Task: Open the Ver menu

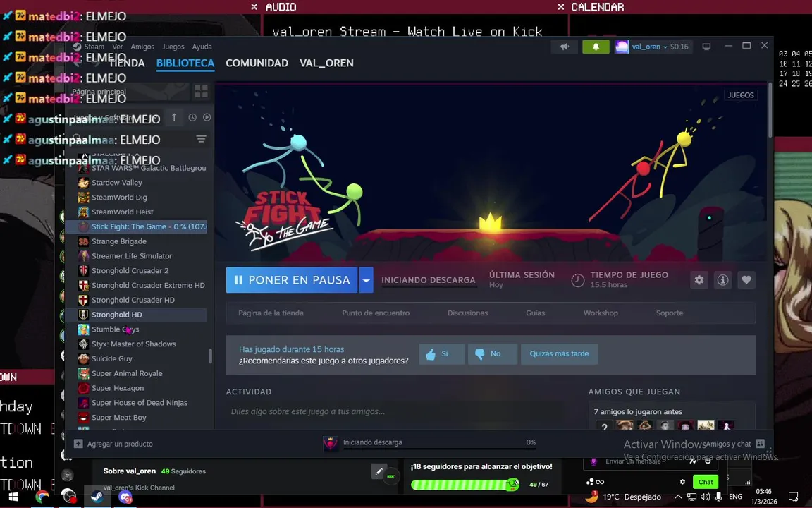Action: (x=118, y=47)
